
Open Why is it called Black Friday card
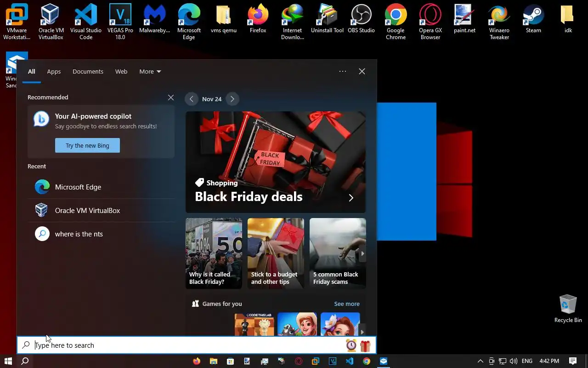coord(214,253)
